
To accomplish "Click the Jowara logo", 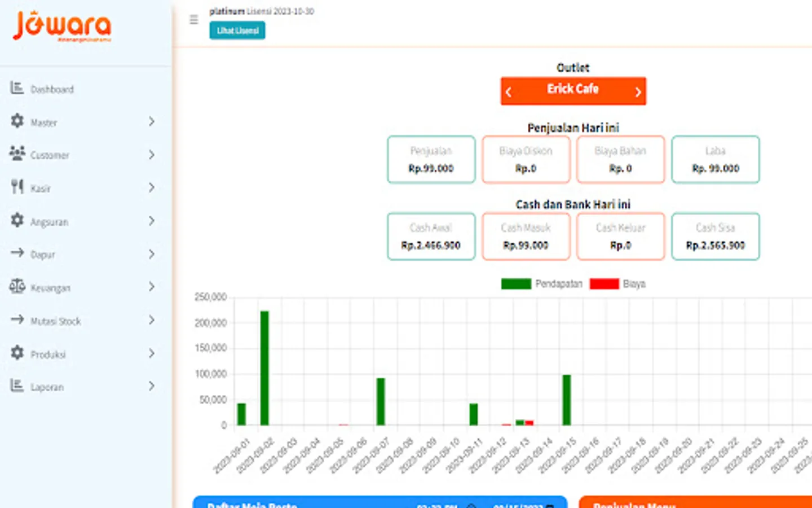I will point(62,26).
